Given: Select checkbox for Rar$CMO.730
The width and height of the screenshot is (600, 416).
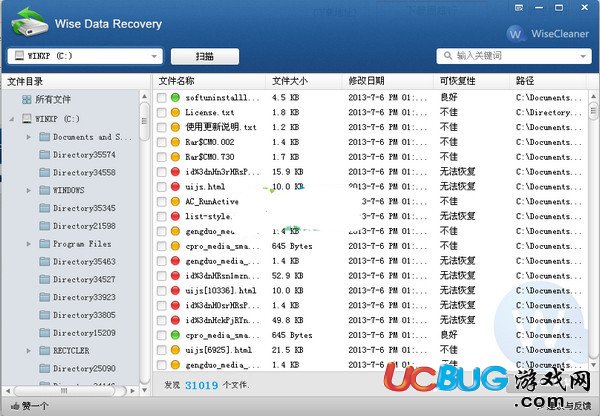Looking at the screenshot, I should tap(161, 157).
